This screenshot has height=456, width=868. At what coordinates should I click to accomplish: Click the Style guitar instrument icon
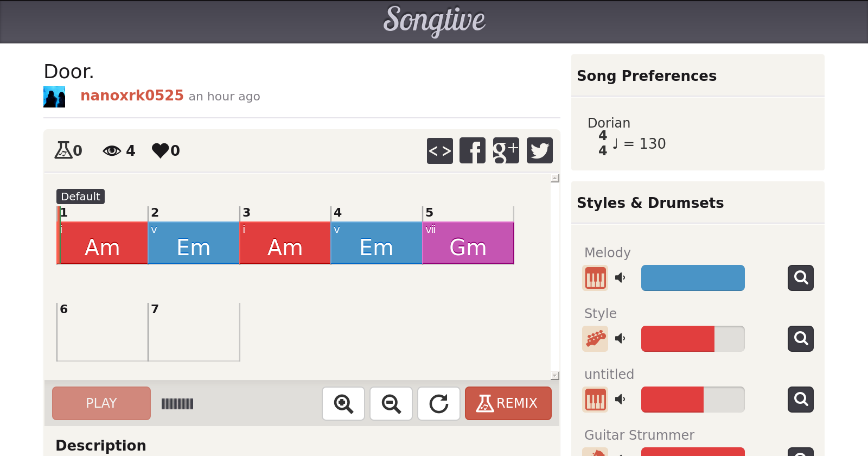(595, 339)
